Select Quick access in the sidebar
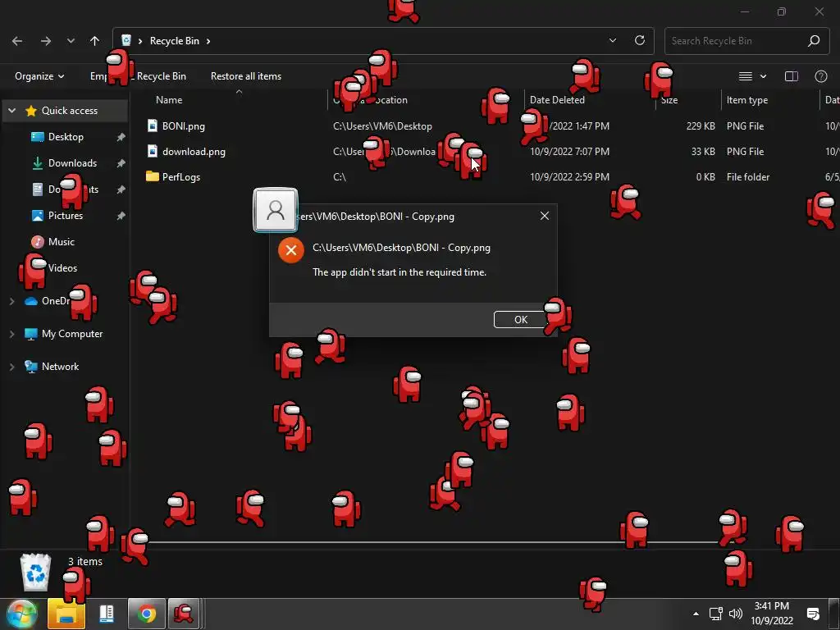 (x=70, y=111)
